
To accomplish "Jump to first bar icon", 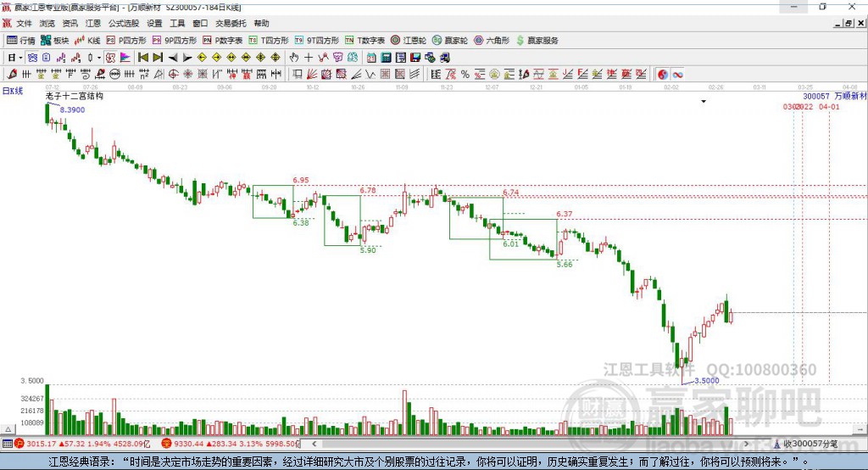I will (x=142, y=58).
